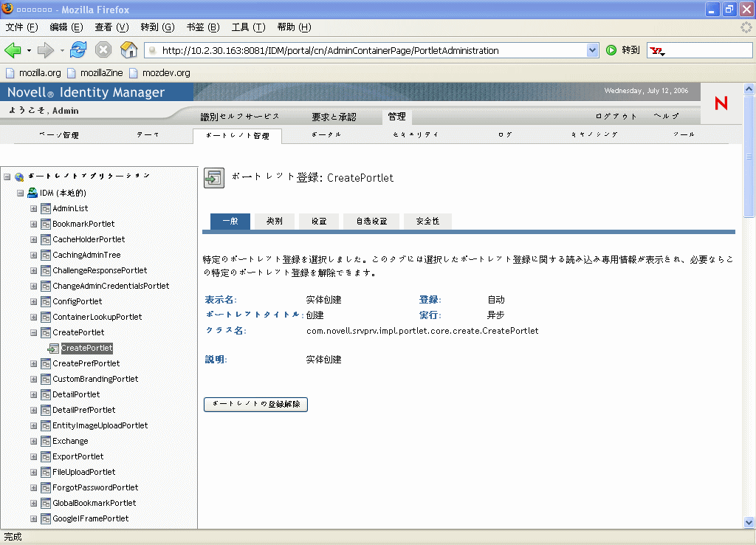
Task: Open the ページ管理 submenu link
Action: 59,135
